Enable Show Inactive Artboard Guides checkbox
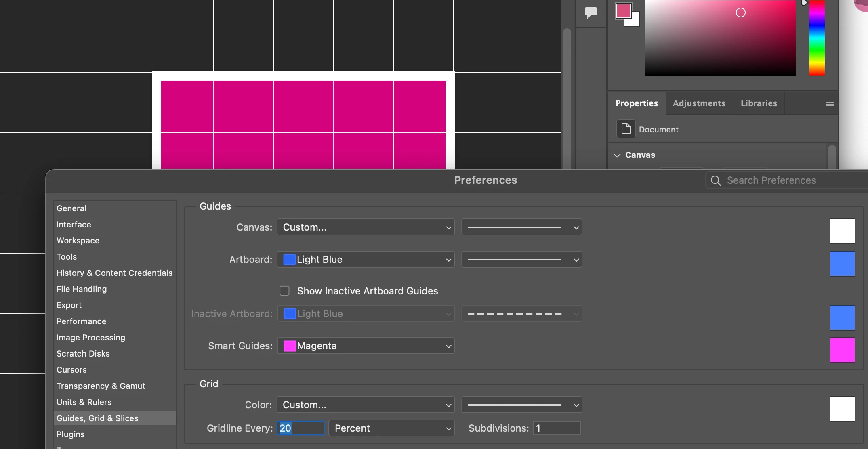 284,291
